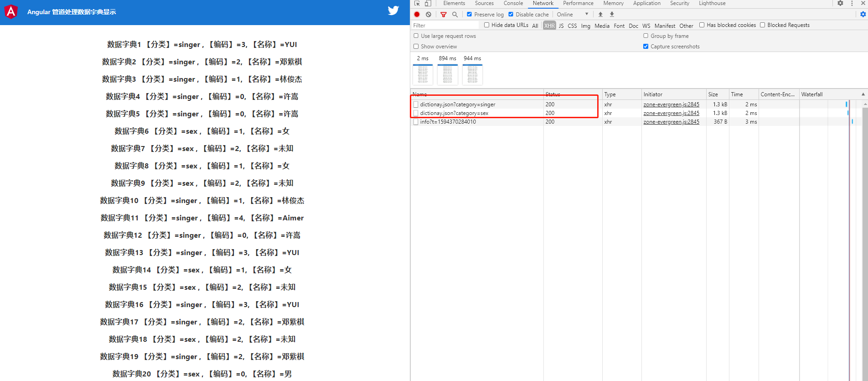
Task: Clear the network log
Action: coord(429,15)
